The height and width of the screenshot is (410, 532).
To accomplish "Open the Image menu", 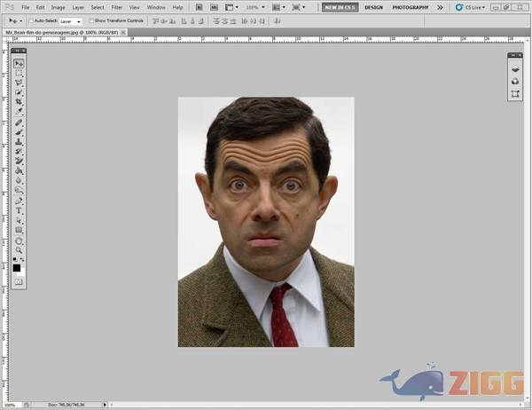I will pos(58,7).
